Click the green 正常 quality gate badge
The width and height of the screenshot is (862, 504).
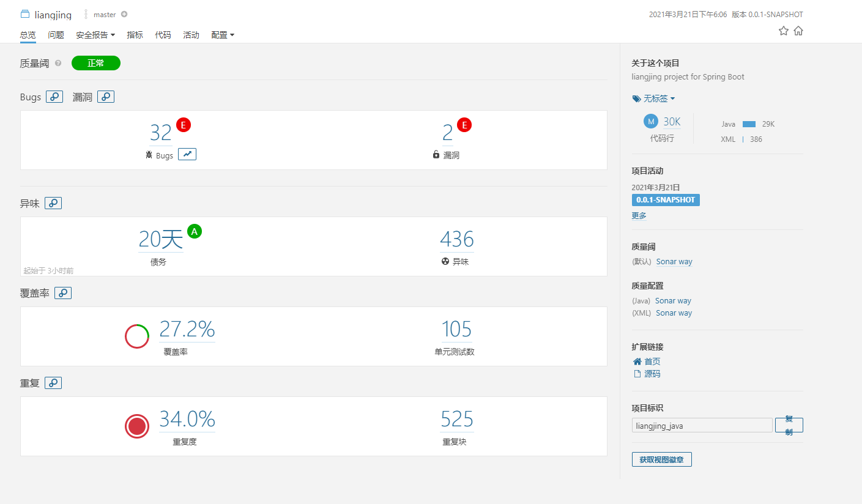[96, 63]
